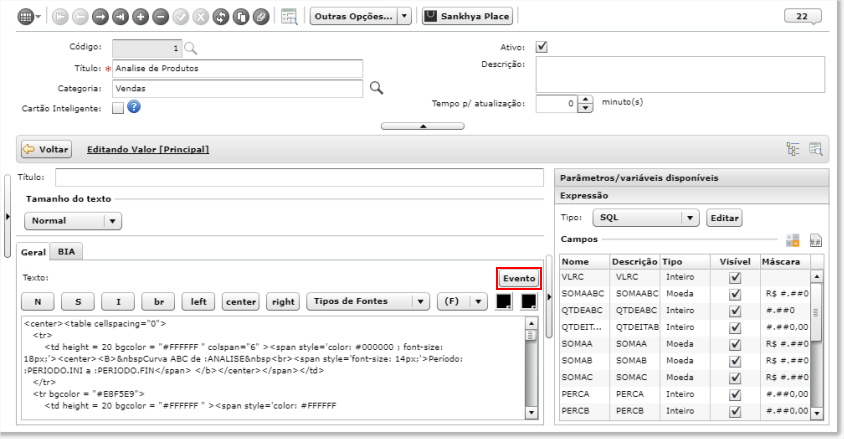
Task: Collapse the header form with up-arrow bar
Action: coord(423,126)
